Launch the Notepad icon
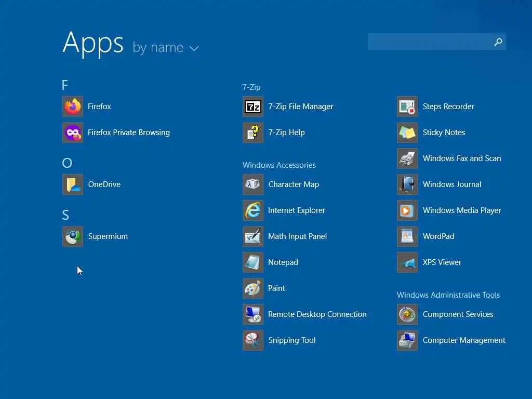 pos(253,262)
